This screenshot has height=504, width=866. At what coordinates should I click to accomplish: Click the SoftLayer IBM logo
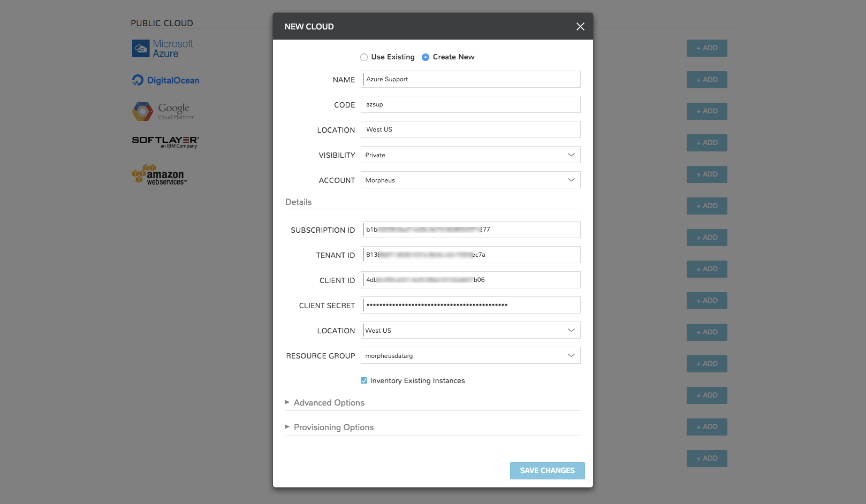pyautogui.click(x=165, y=142)
